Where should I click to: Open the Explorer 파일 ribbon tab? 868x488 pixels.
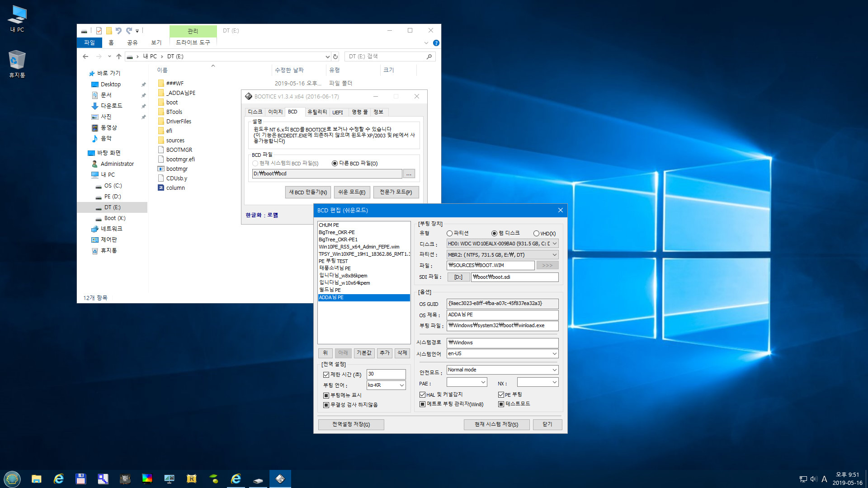pos(90,42)
